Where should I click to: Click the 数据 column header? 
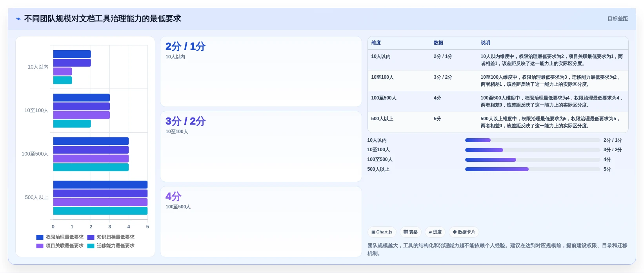point(438,43)
